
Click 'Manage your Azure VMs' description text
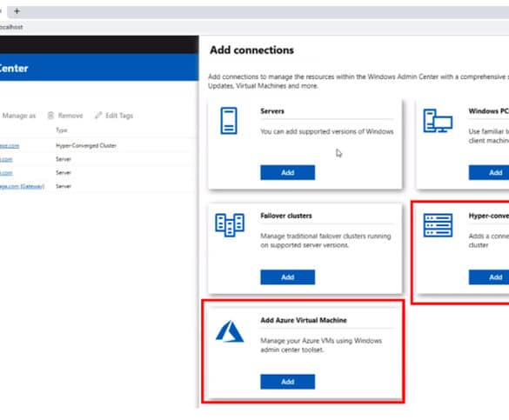[x=321, y=345]
